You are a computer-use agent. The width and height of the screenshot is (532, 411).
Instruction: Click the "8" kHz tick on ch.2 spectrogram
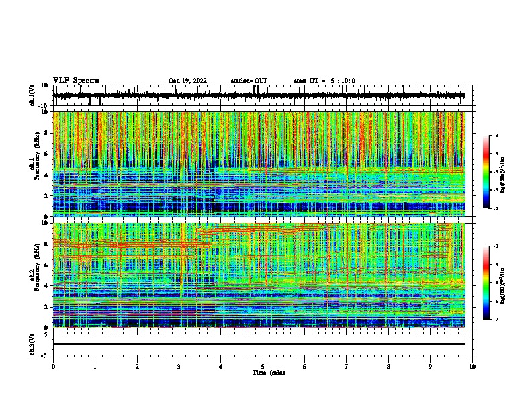pos(47,244)
